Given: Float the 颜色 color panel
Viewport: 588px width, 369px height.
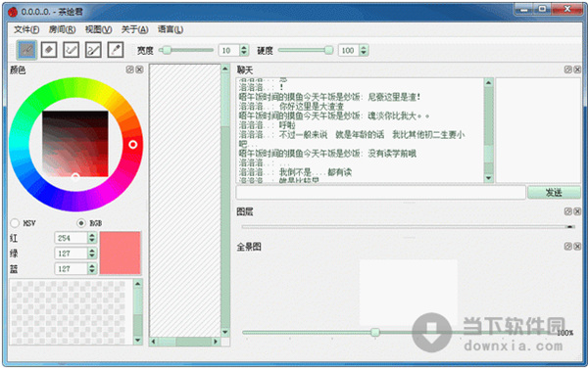Looking at the screenshot, I should [129, 69].
